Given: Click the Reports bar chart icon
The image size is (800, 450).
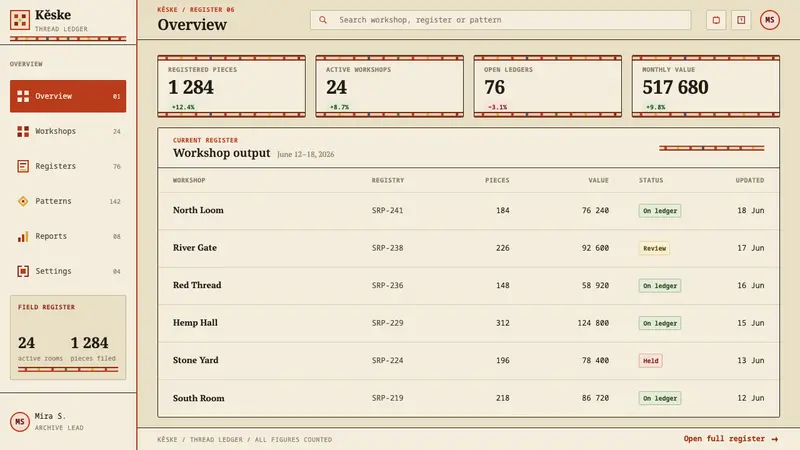Looking at the screenshot, I should tap(23, 236).
